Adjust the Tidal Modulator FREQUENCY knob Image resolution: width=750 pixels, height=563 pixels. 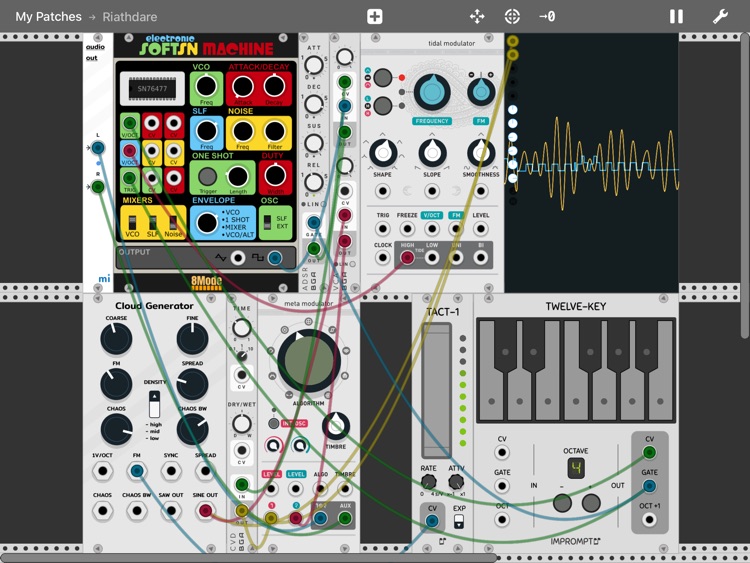432,93
